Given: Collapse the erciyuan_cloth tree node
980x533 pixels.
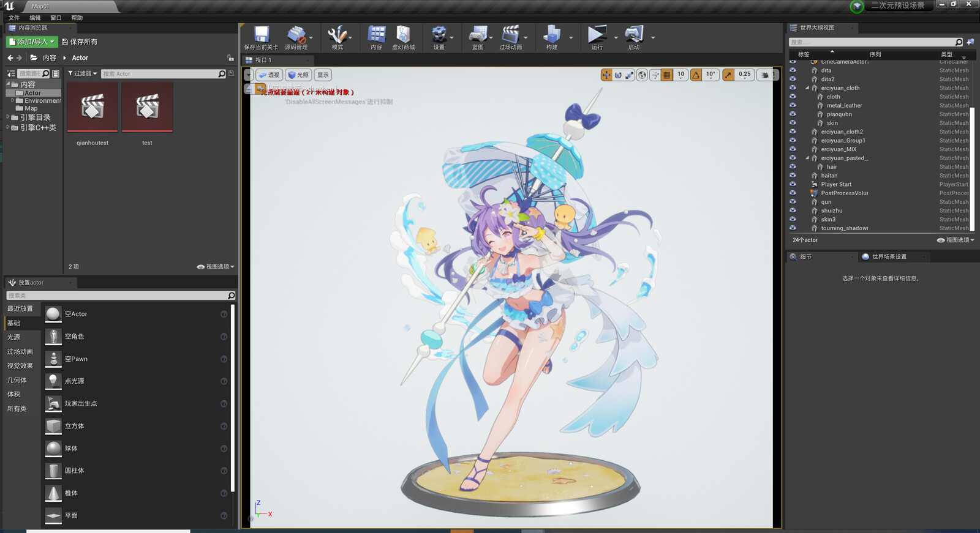Looking at the screenshot, I should pos(807,88).
